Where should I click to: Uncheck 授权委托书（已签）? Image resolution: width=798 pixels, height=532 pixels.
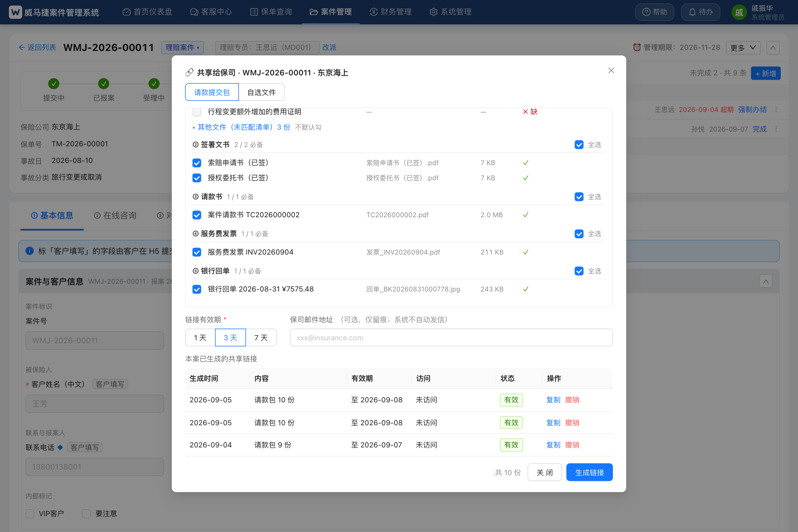point(197,178)
